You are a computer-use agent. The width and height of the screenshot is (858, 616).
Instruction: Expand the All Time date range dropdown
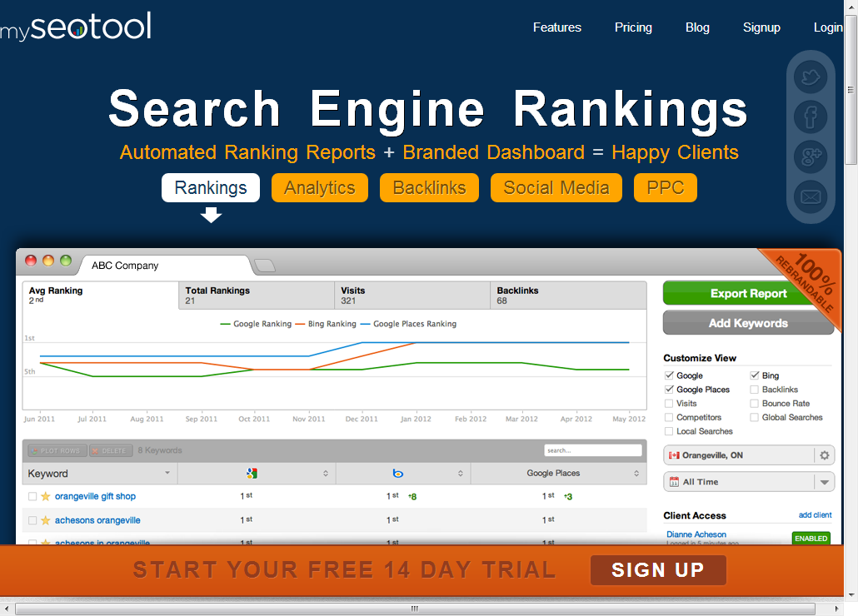823,482
